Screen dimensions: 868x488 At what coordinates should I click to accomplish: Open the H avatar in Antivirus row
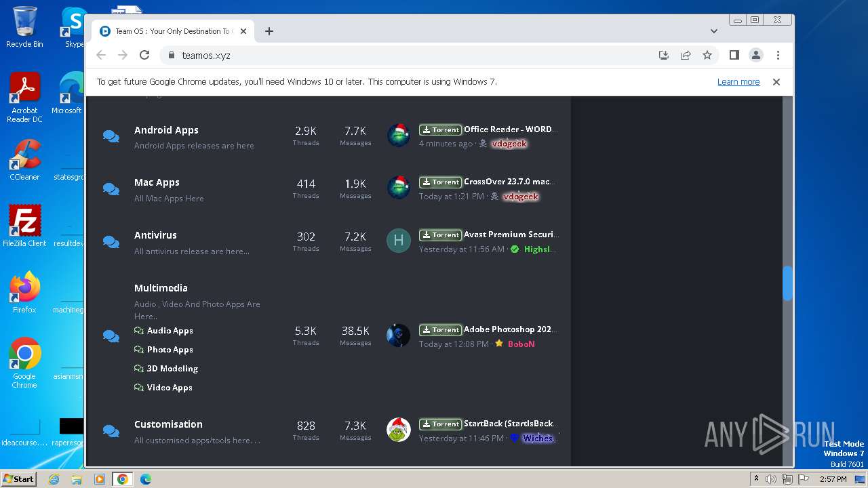click(399, 241)
